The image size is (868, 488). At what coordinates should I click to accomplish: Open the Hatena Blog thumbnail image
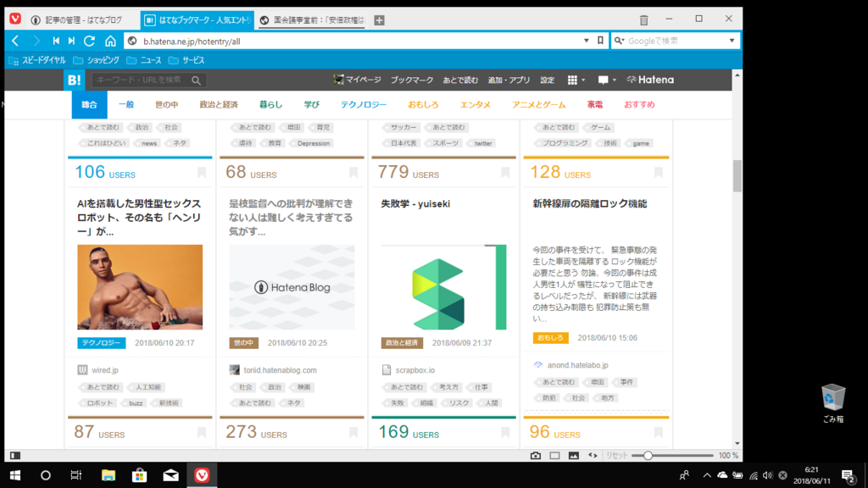[x=292, y=287]
